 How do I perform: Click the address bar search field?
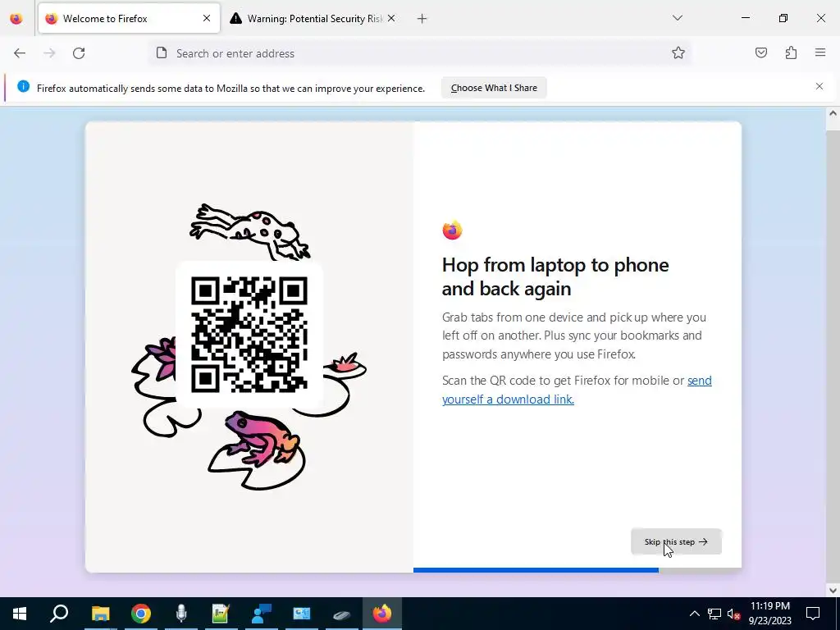click(x=420, y=53)
